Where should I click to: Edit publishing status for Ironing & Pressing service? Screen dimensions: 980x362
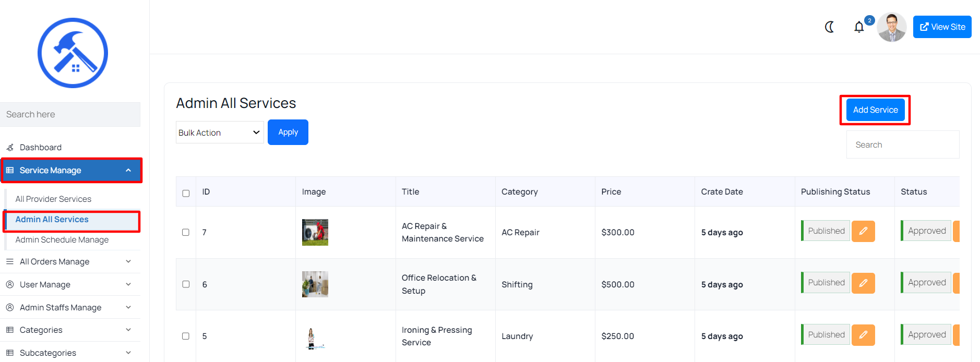[x=863, y=335]
